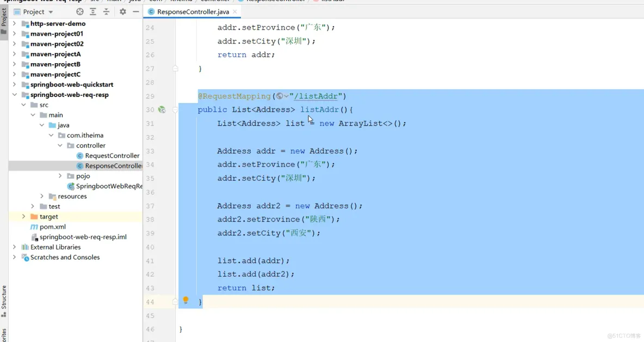The height and width of the screenshot is (342, 644).
Task: Click the Expand All icon in Project toolbar
Action: tap(93, 11)
